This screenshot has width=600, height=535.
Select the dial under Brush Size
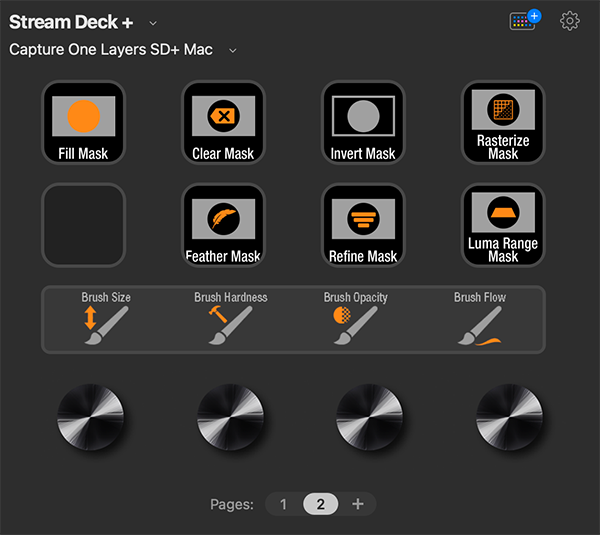90,417
